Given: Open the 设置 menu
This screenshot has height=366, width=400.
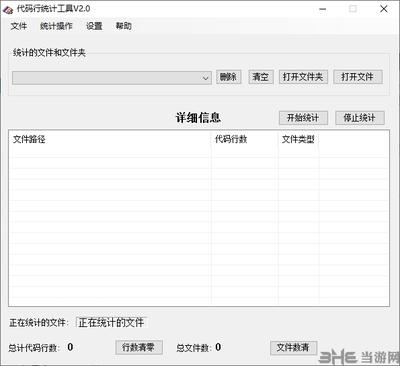Looking at the screenshot, I should tap(94, 26).
